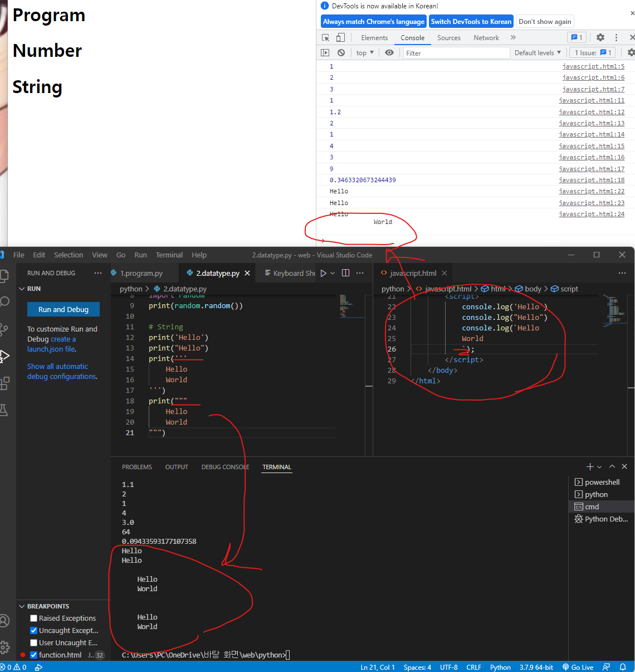Viewport: 635px width, 672px height.
Task: Enable the Raised Exceptions breakpoint checkbox
Action: coord(33,618)
